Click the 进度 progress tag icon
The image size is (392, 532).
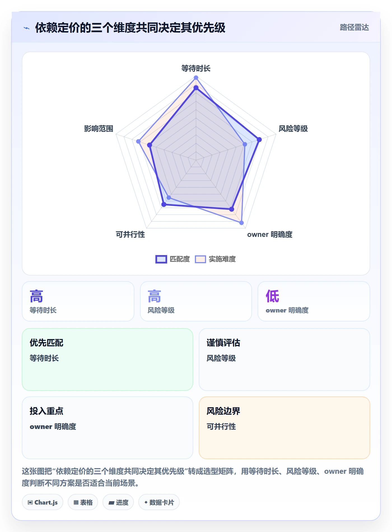(111, 503)
